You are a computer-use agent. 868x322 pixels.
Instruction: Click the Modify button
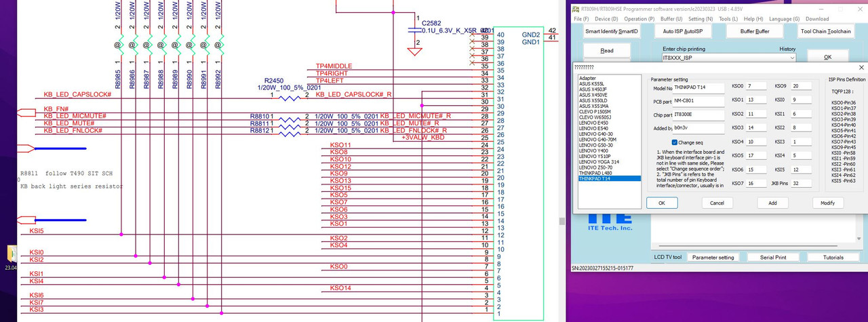[827, 203]
